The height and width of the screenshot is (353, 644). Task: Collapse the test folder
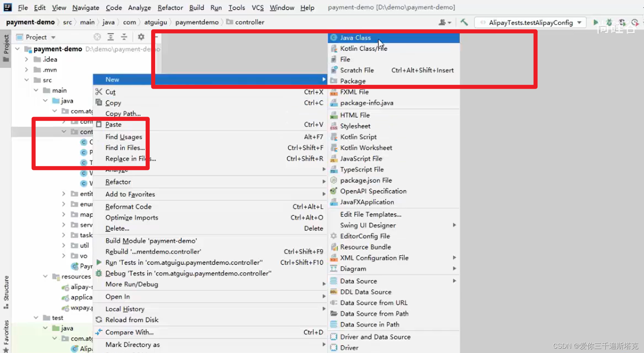point(36,317)
